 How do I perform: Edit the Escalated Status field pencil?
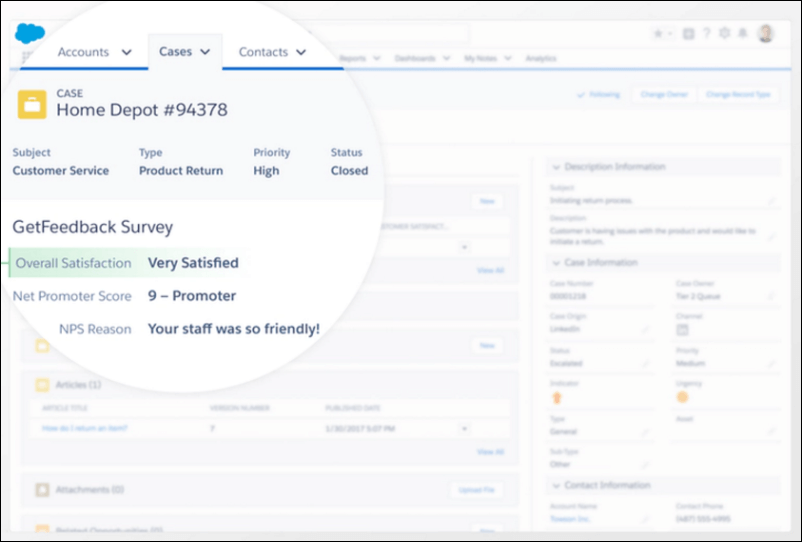[x=645, y=364]
